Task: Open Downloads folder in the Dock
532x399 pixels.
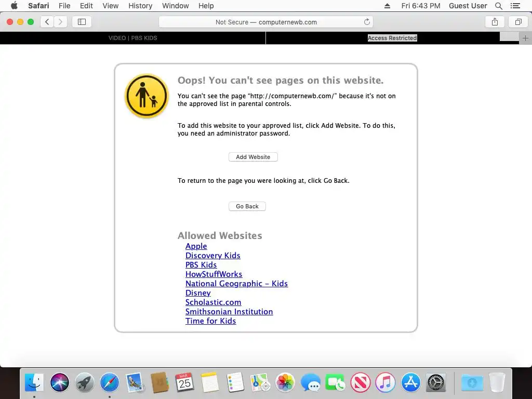Action: 472,382
